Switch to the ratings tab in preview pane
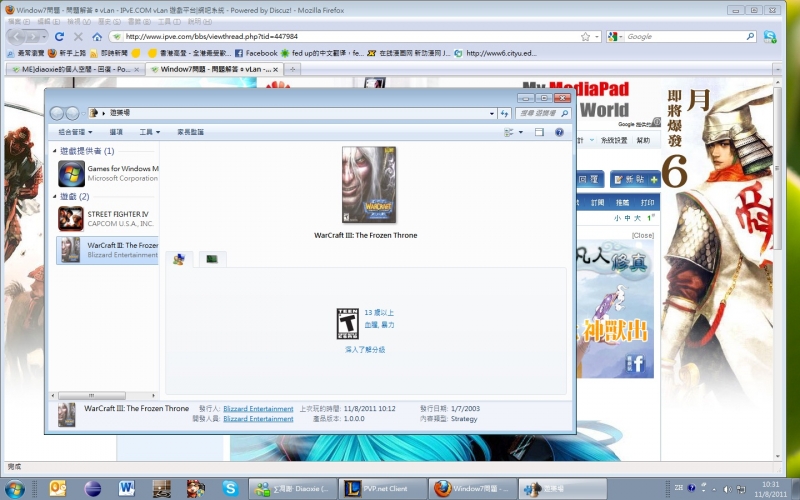800x500 pixels. click(179, 259)
